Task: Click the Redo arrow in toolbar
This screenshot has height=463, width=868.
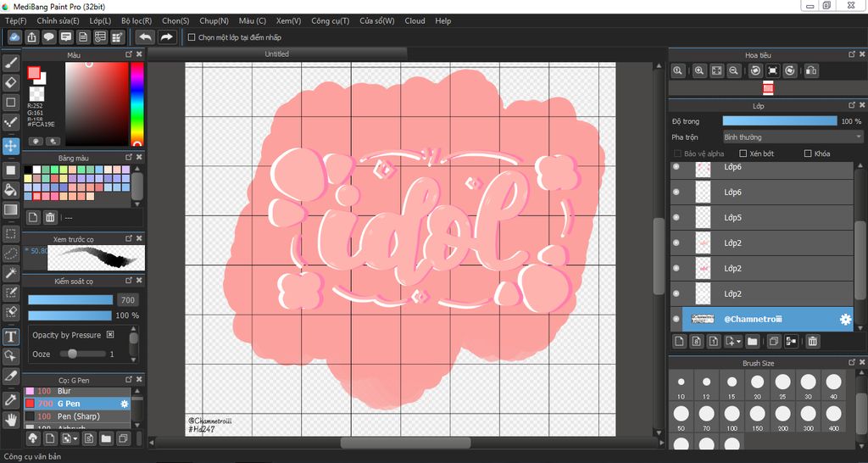Action: 166,37
